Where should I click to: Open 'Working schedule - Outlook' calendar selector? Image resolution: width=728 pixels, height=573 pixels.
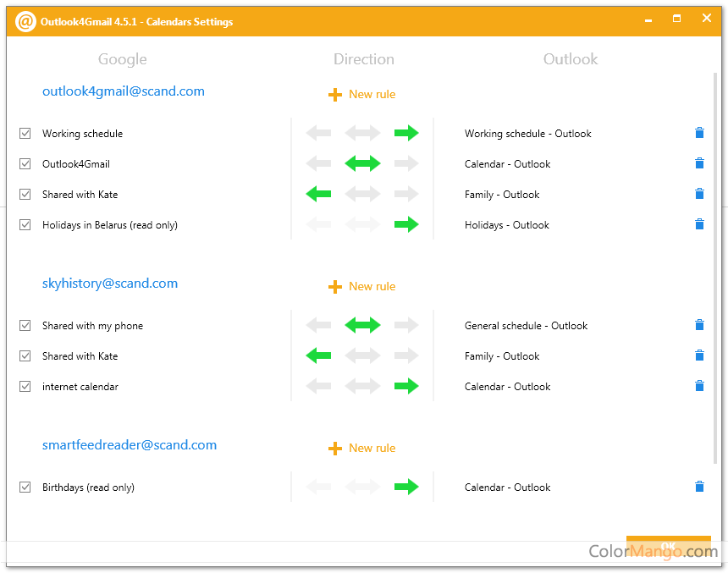pyautogui.click(x=527, y=134)
